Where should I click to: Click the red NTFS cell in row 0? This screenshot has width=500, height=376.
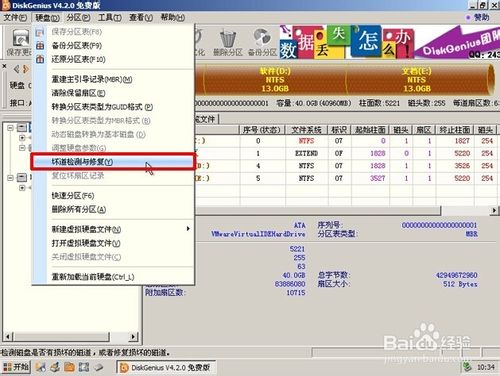pos(306,141)
